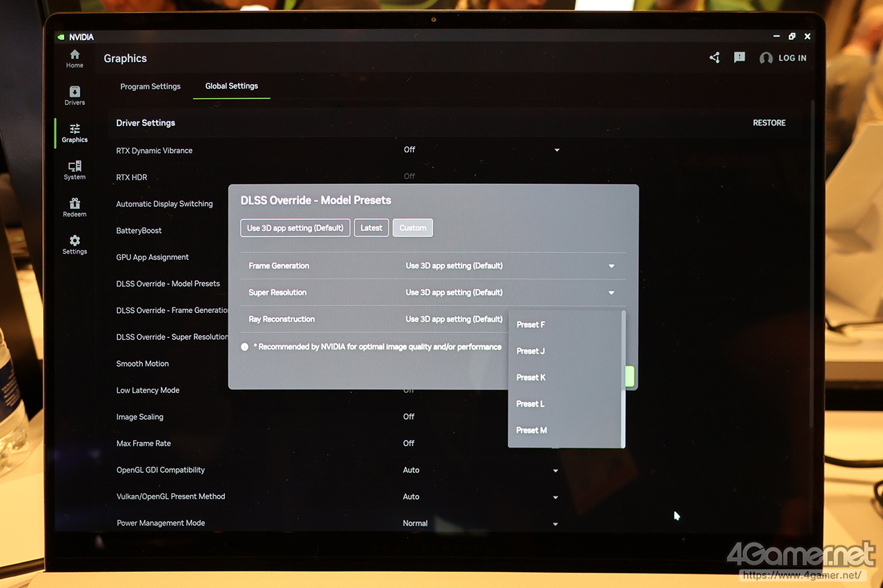Image resolution: width=883 pixels, height=588 pixels.
Task: Expand the Frame Generation dropdown
Action: click(611, 266)
